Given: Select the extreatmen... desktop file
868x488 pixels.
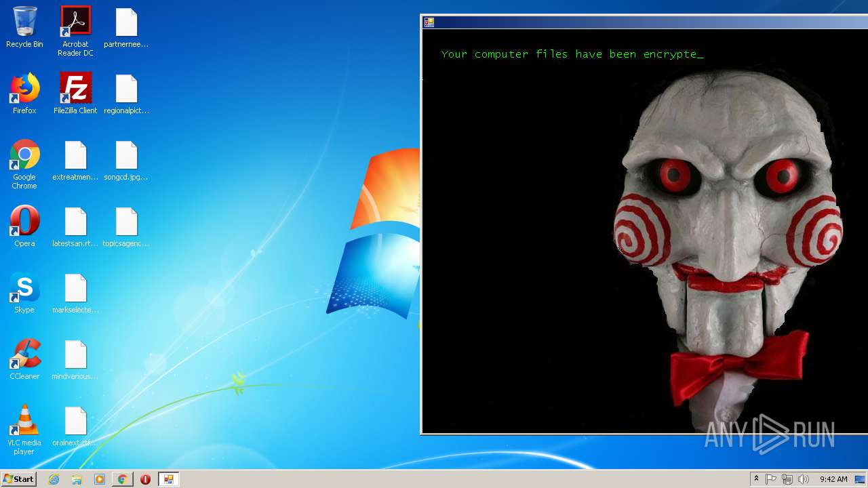Looking at the screenshot, I should click(75, 161).
